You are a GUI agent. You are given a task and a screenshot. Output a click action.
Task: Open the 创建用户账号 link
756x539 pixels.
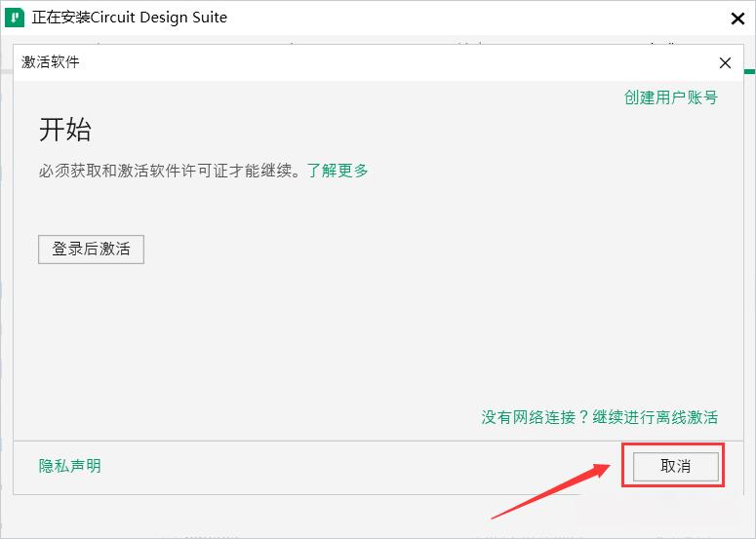[671, 97]
